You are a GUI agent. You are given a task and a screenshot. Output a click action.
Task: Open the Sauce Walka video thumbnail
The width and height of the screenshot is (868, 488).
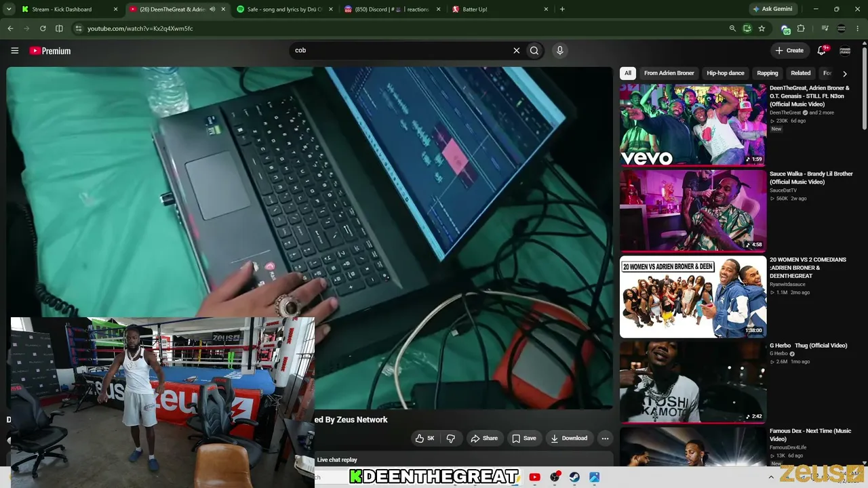[x=693, y=210]
